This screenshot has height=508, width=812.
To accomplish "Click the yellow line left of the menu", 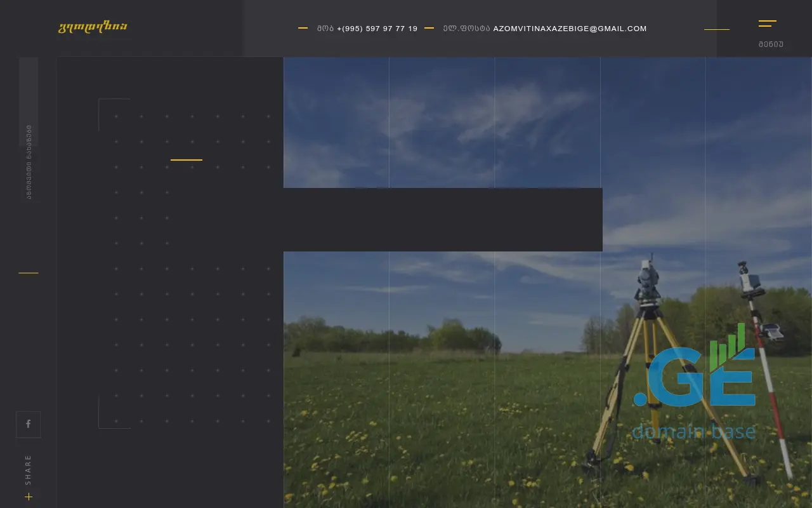I will tap(716, 29).
